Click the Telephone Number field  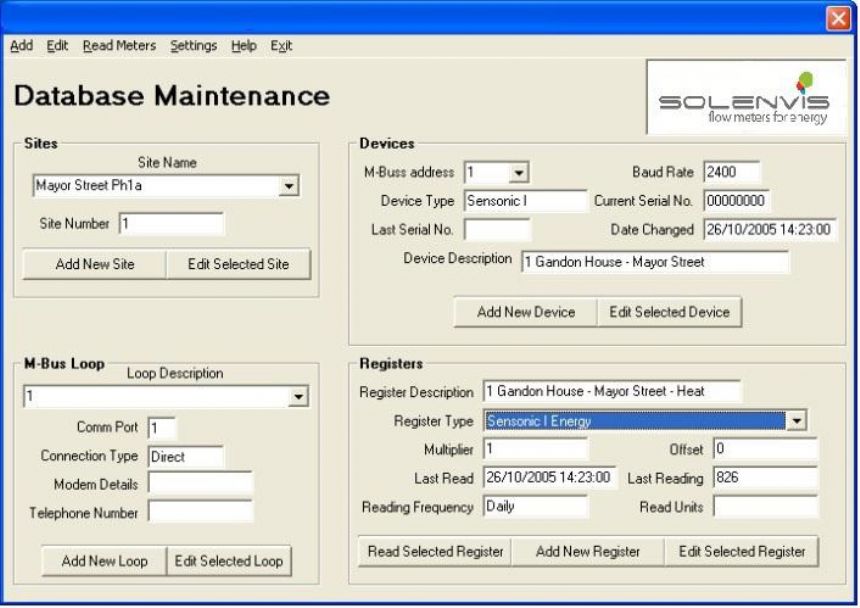pyautogui.click(x=200, y=512)
